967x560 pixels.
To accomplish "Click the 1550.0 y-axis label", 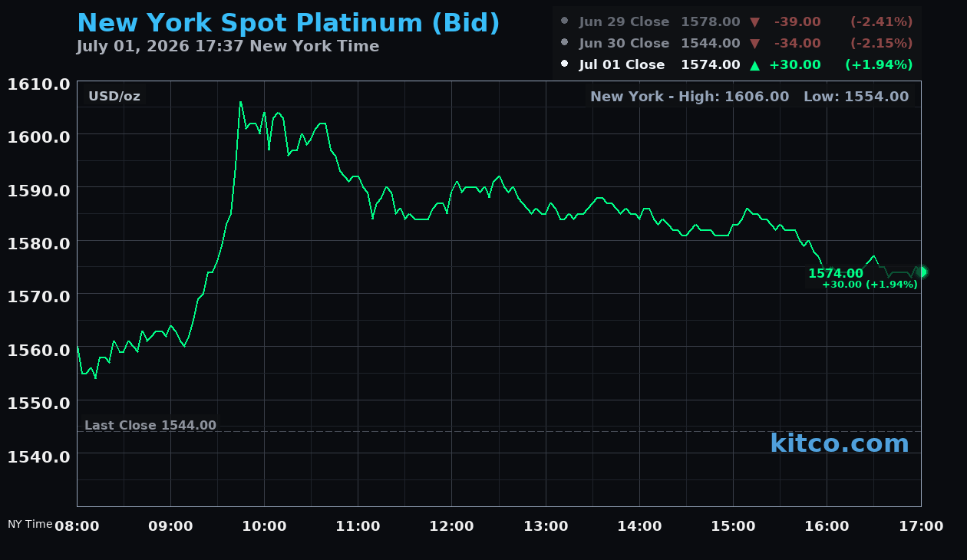I will pos(39,403).
